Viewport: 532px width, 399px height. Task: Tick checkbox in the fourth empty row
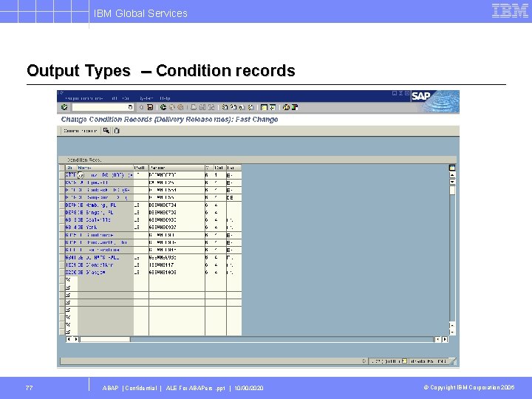[68, 302]
